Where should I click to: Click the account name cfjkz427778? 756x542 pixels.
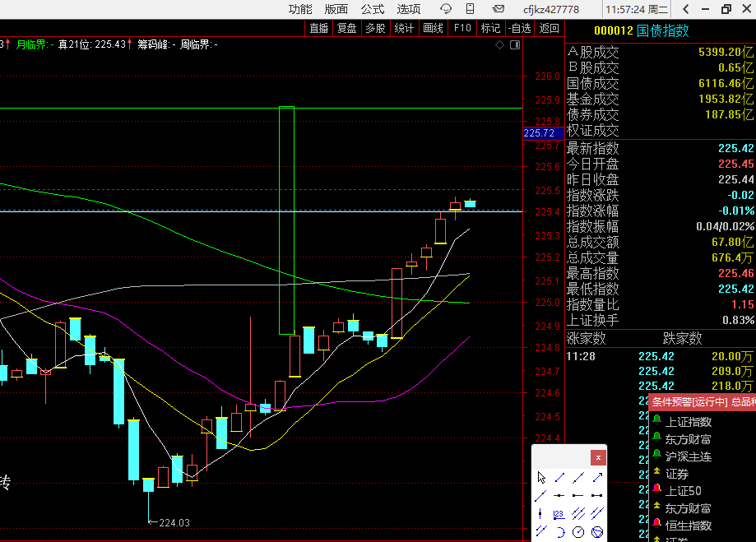pos(550,10)
